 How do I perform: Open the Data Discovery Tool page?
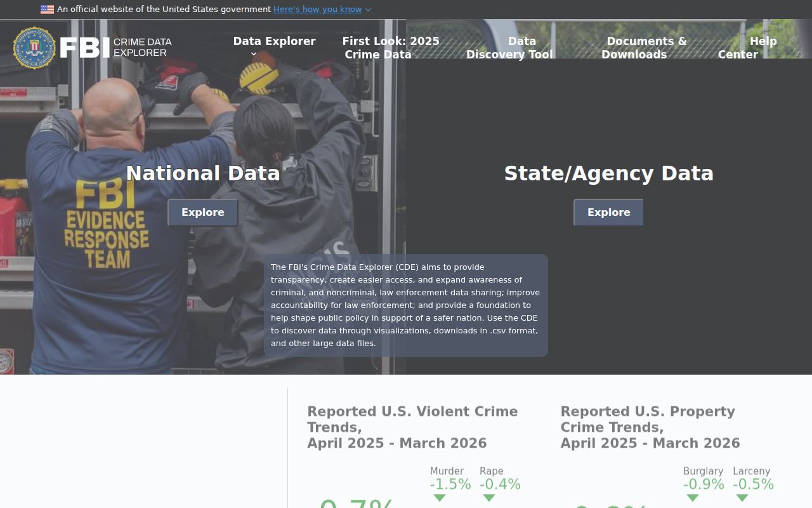pyautogui.click(x=509, y=48)
